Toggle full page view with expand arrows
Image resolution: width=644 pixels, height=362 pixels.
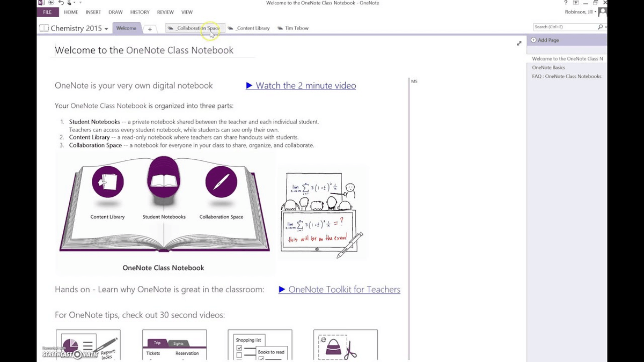tap(519, 43)
